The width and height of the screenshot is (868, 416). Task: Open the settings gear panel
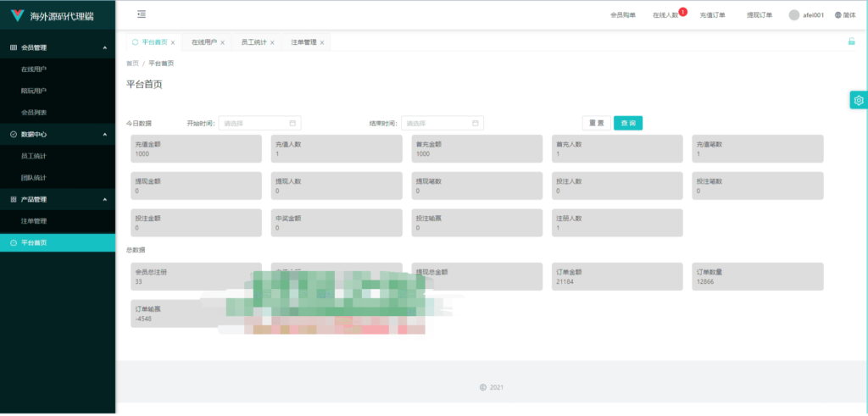[859, 100]
